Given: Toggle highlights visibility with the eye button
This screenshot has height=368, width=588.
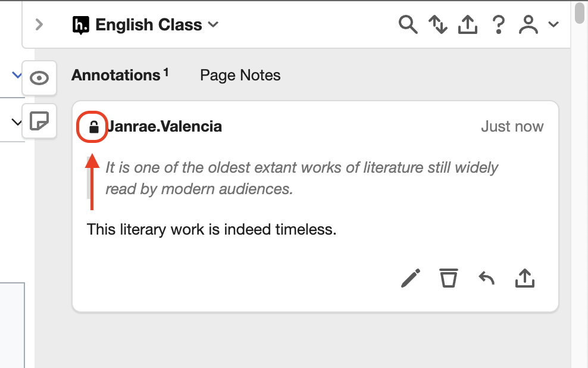Looking at the screenshot, I should coord(39,78).
